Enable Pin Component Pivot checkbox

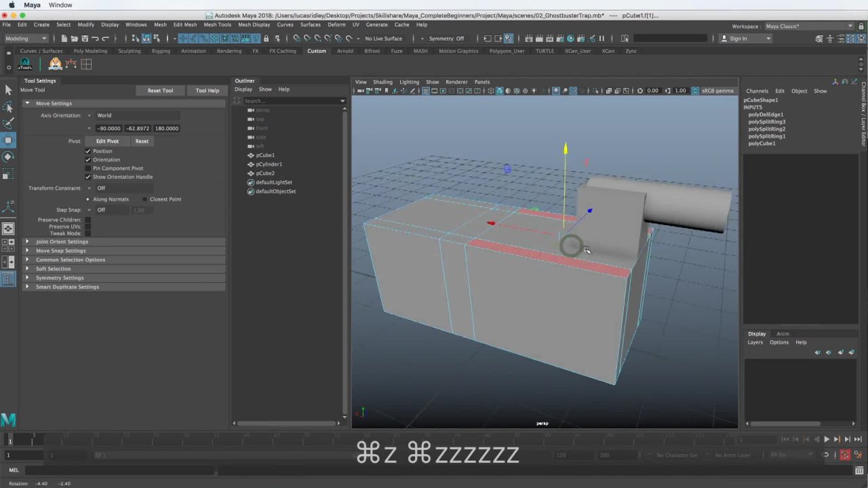tap(88, 168)
